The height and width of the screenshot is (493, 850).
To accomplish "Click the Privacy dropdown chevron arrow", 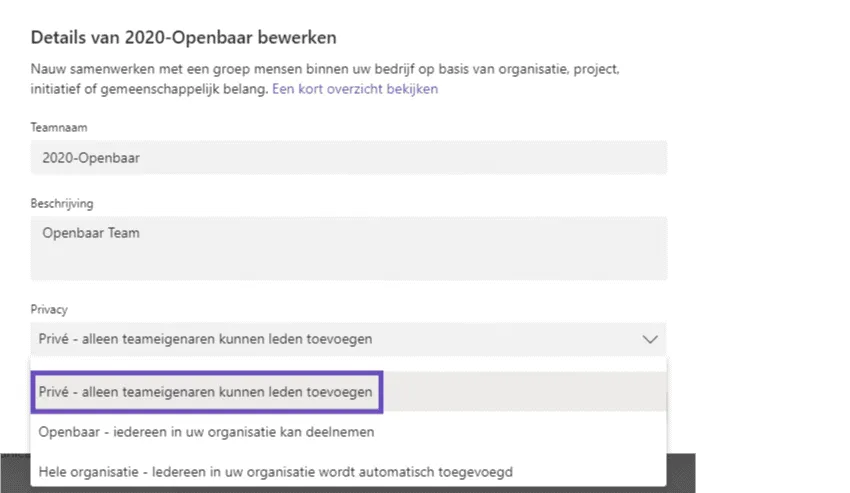I will coord(650,339).
